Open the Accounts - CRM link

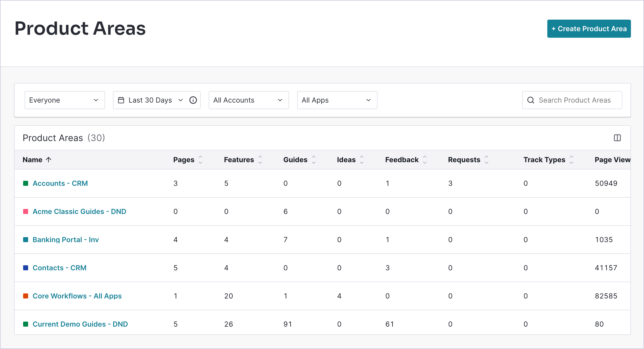click(x=60, y=183)
